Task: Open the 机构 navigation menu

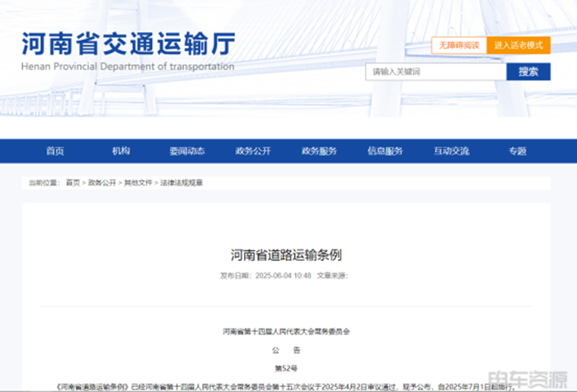Action: (x=121, y=151)
